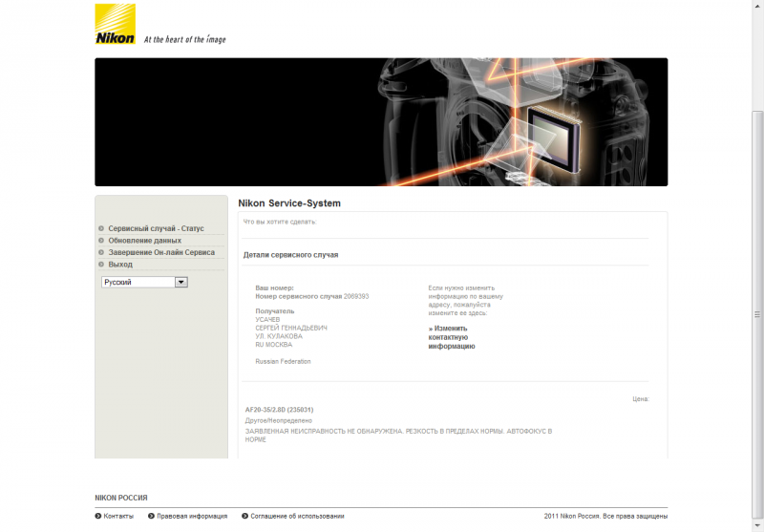764x532 pixels.
Task: Select Завершение Он-лайн Сервиса menu item
Action: click(161, 252)
